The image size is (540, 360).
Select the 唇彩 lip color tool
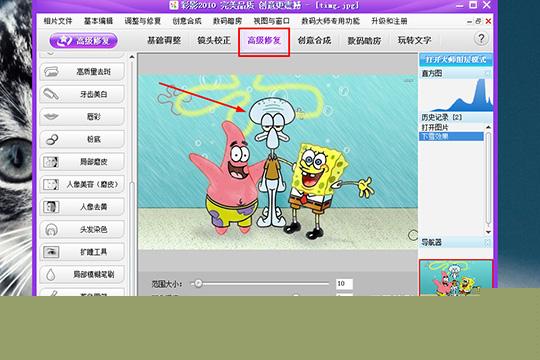tap(82, 117)
